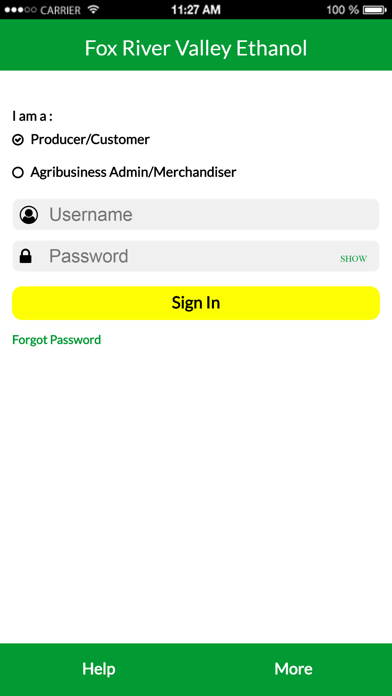Click the padlock icon in Password field
Screen dimensions: 392x696
pos(26,256)
